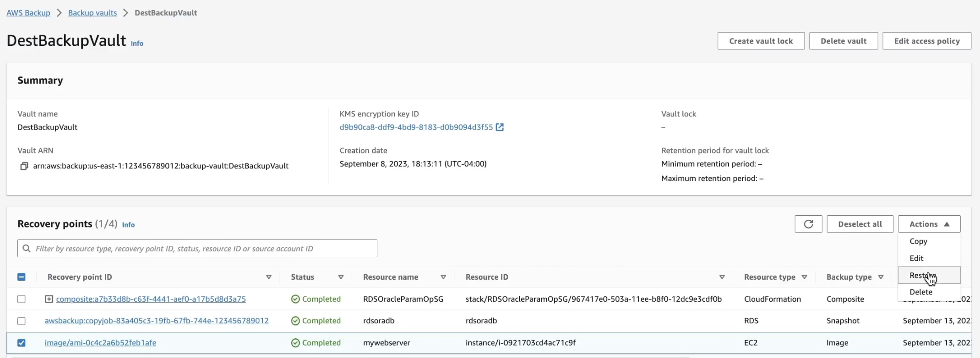Open awsbackup:copyjob-83a405c3 recovery point link
The height and width of the screenshot is (358, 980).
(157, 321)
